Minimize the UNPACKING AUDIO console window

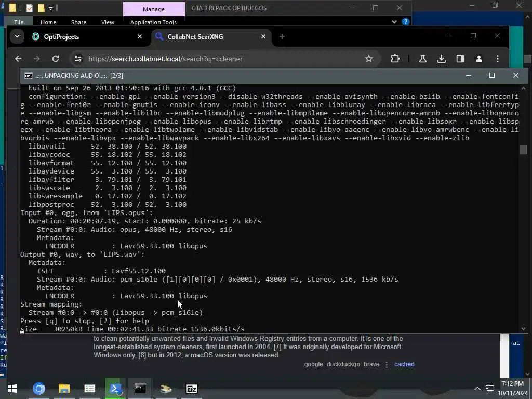click(x=469, y=75)
